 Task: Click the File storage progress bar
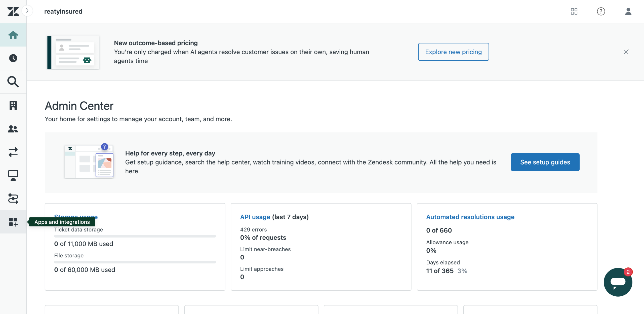click(x=135, y=262)
